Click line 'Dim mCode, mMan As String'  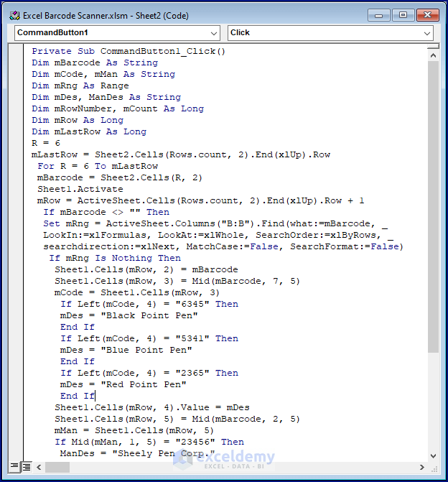(103, 74)
